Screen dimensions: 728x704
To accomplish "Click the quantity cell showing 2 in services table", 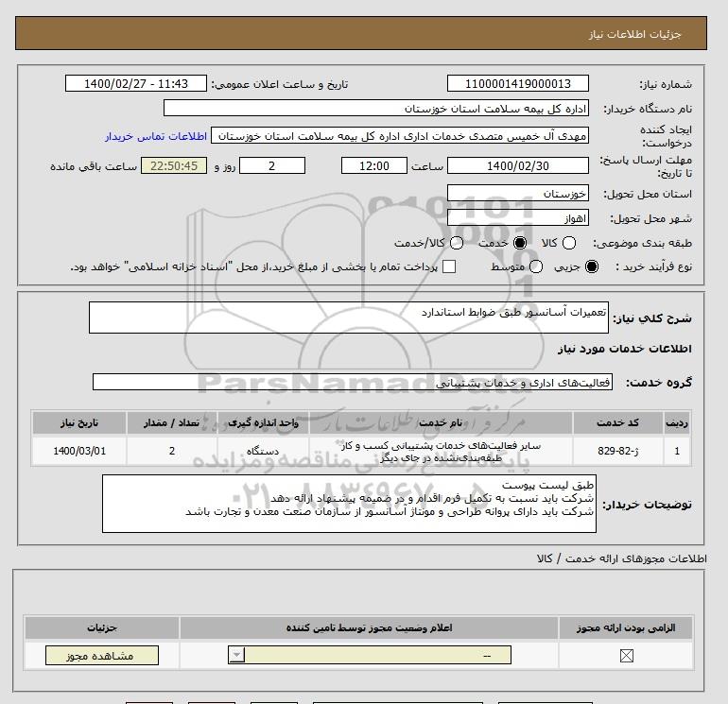I will [x=172, y=451].
